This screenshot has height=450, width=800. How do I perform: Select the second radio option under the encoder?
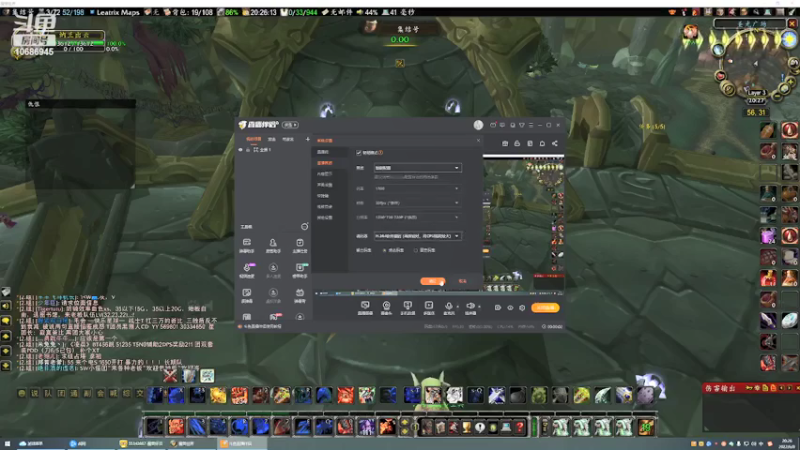tap(416, 251)
